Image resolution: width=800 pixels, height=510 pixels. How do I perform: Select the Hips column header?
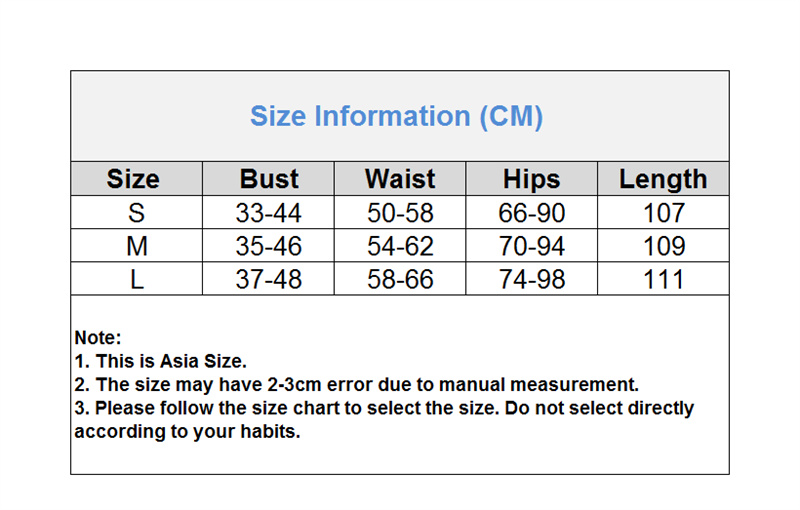tap(532, 180)
